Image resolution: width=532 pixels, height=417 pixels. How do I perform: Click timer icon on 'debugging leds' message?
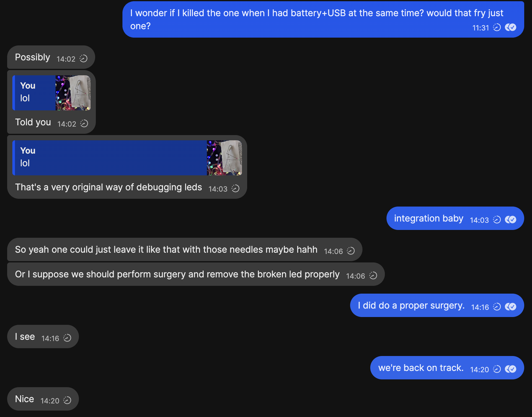(235, 188)
